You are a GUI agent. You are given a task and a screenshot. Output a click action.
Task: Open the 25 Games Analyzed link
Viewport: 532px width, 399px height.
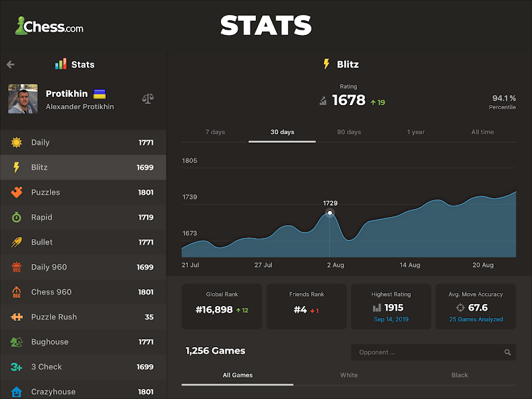point(476,319)
